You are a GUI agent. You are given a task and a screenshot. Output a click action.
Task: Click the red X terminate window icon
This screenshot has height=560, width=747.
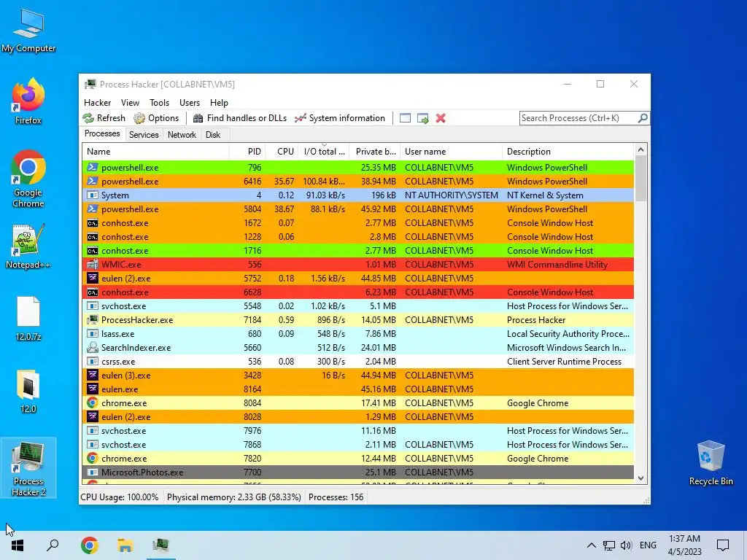point(441,118)
